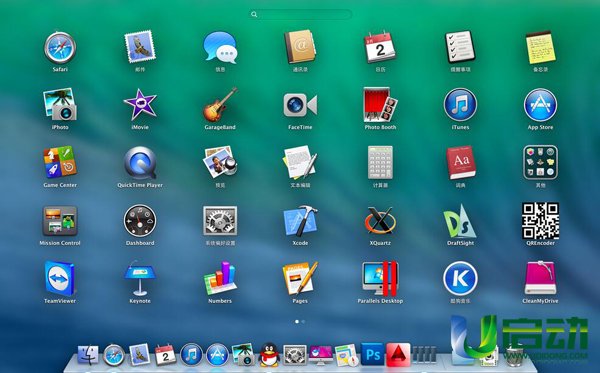Open Safari from the Launchpad grid

(x=60, y=48)
